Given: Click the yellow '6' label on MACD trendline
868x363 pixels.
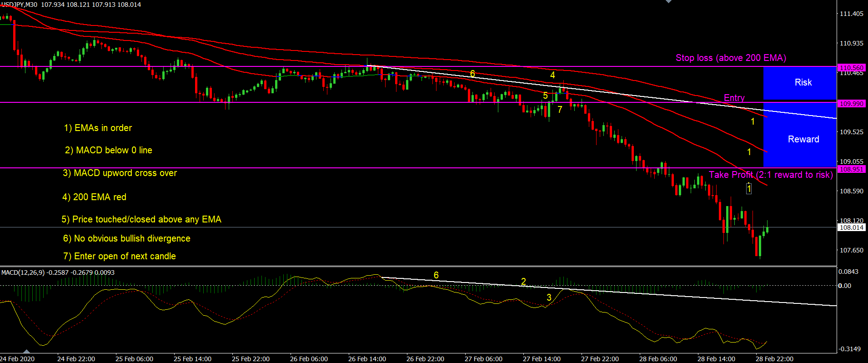Looking at the screenshot, I should (436, 275).
